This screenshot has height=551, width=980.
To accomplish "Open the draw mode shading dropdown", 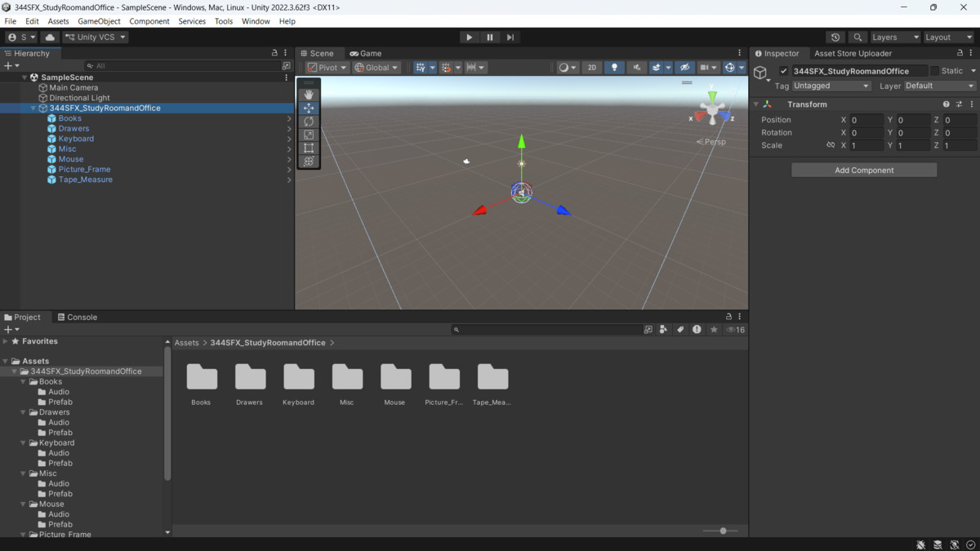I will coord(568,68).
